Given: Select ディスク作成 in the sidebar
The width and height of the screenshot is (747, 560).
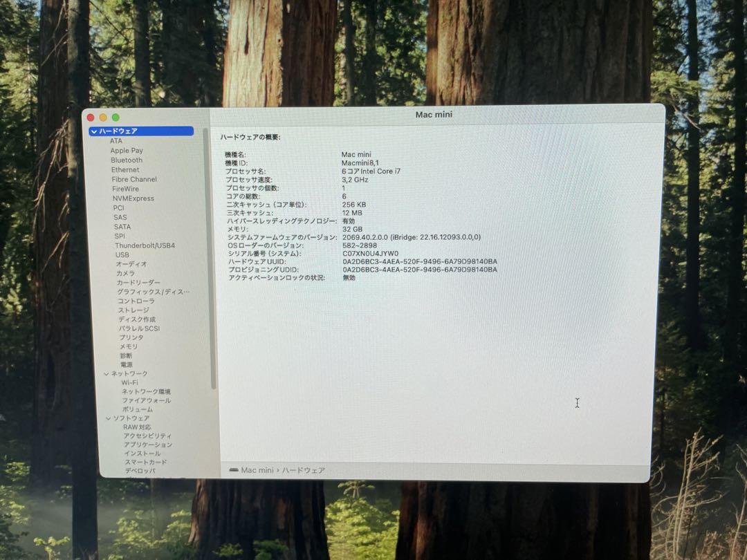Looking at the screenshot, I should [x=137, y=319].
